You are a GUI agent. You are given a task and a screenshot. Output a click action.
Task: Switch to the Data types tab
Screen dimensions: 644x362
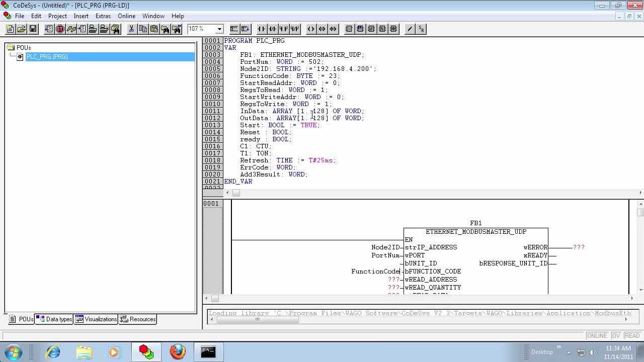(x=54, y=319)
